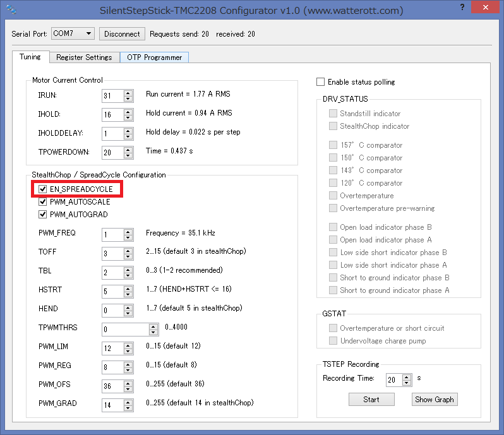
Task: Switch to the Register Settings tab
Action: [84, 57]
